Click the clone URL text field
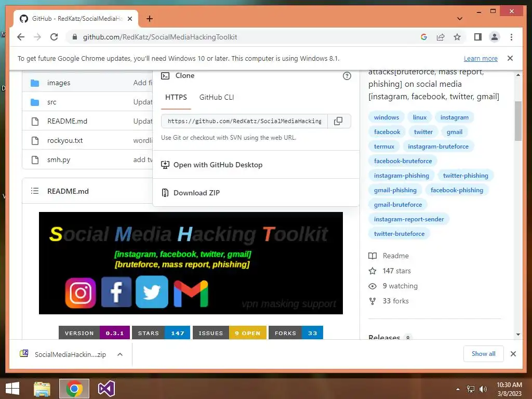532x399 pixels. tap(244, 121)
